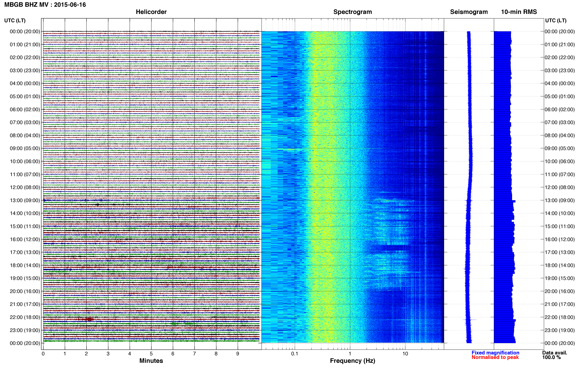Click the 10 frequency tick label
This screenshot has width=588, height=368.
pos(405,354)
